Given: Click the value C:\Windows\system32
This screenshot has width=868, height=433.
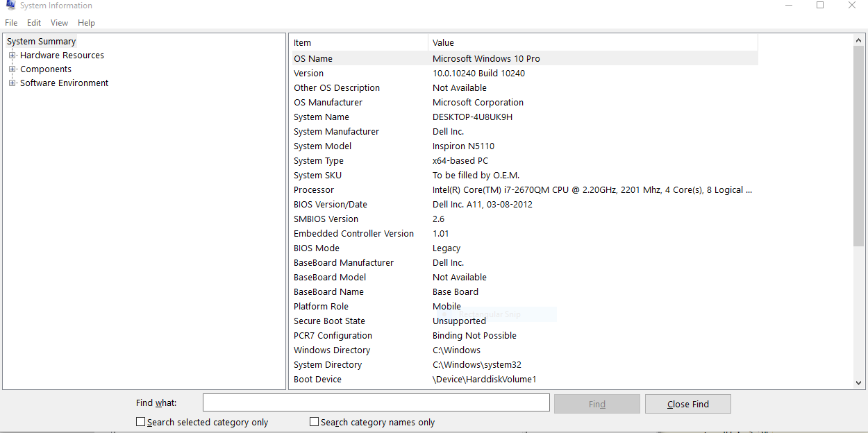Looking at the screenshot, I should pyautogui.click(x=477, y=365).
